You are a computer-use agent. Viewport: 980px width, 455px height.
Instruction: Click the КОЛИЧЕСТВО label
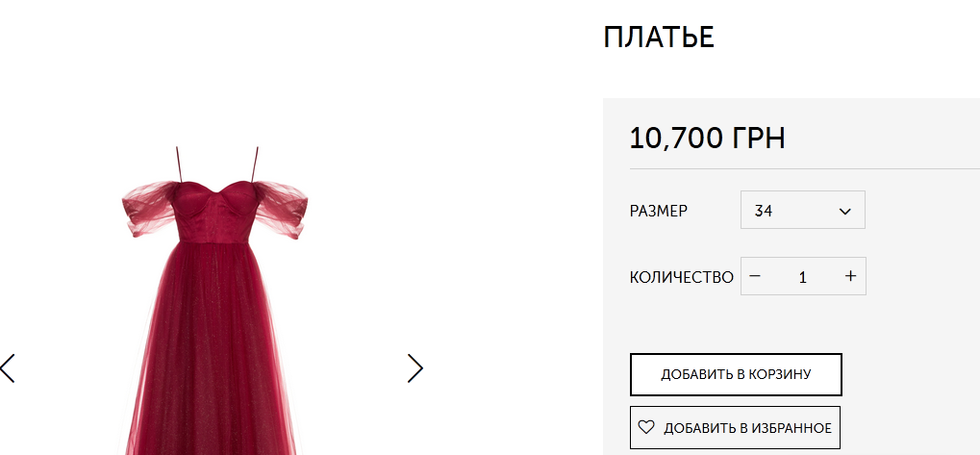click(x=681, y=277)
